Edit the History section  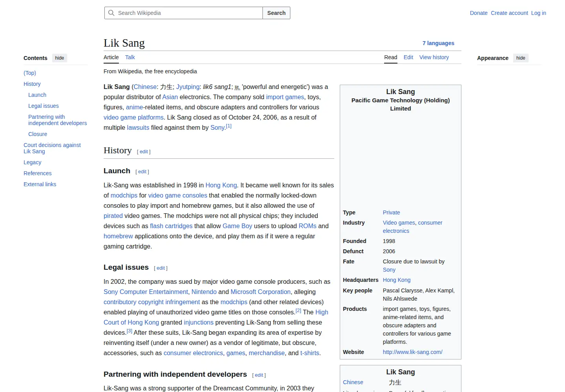[144, 152]
